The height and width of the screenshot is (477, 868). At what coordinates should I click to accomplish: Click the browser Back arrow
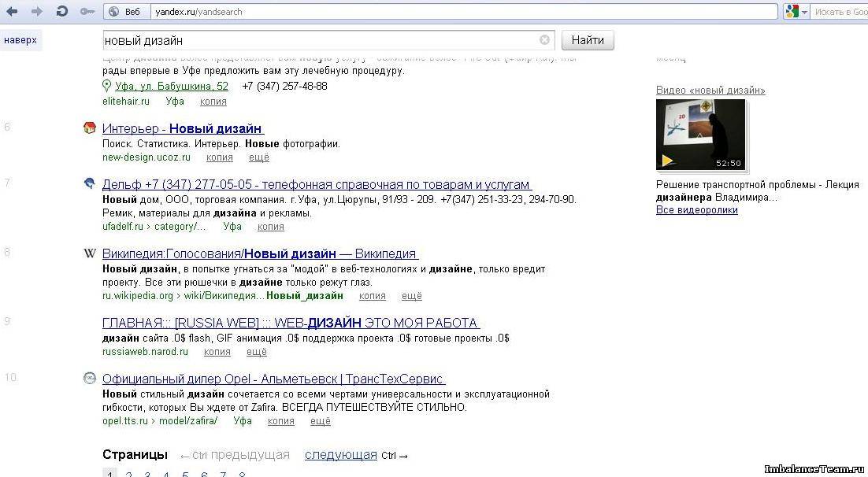click(12, 12)
